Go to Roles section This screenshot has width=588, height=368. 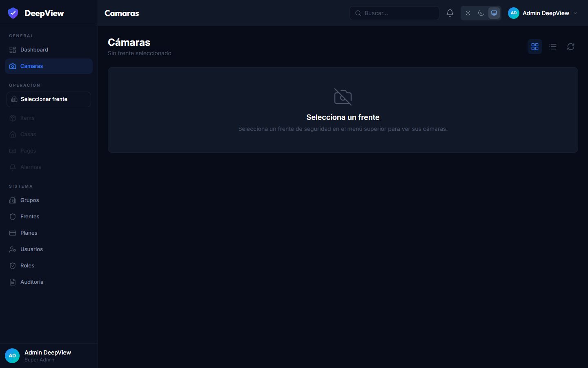[x=49, y=266]
